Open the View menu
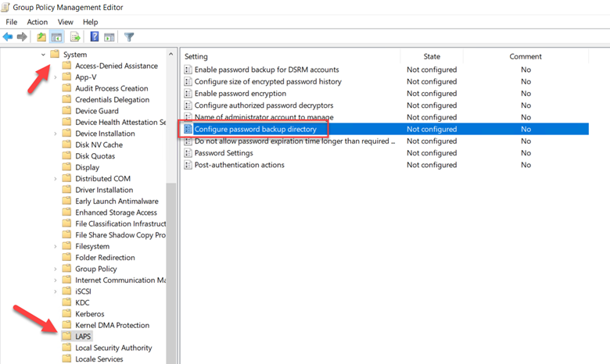The width and height of the screenshot is (610, 364). pyautogui.click(x=66, y=22)
